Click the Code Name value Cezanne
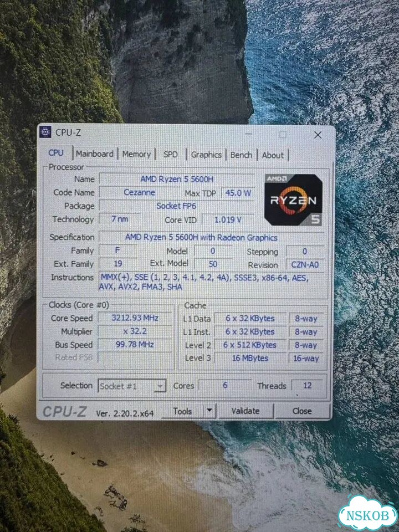 click(x=140, y=192)
